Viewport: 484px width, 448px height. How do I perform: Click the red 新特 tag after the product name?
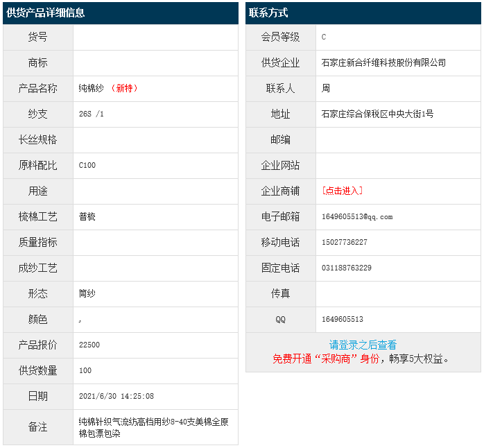125,88
